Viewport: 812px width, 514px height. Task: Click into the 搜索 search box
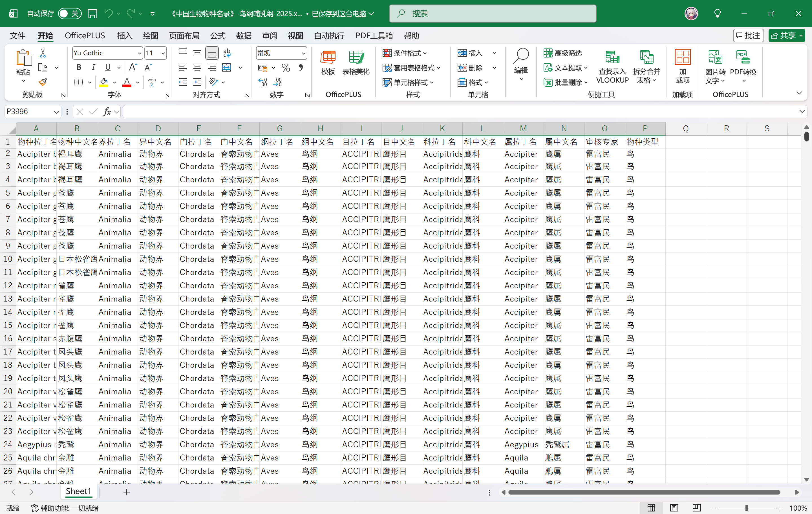(493, 14)
